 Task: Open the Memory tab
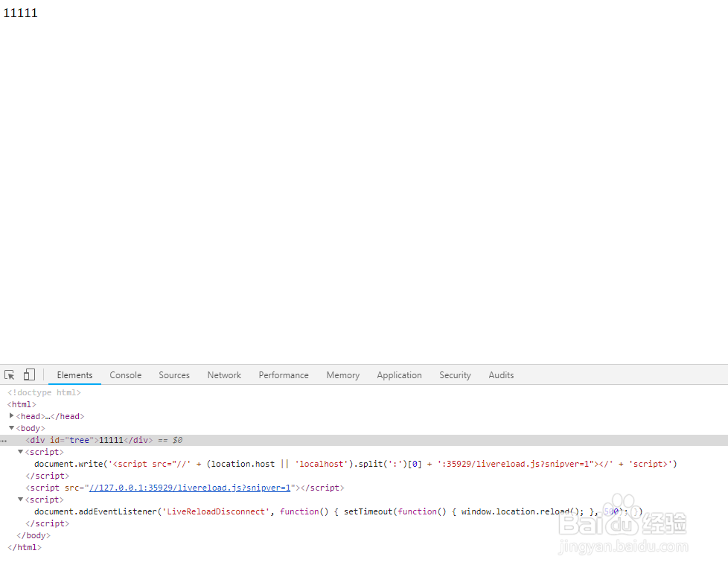342,375
